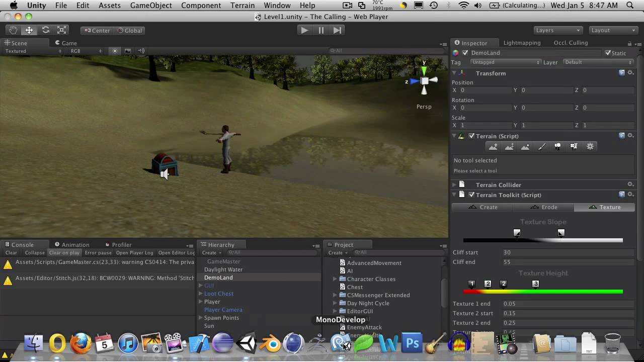
Task: Toggle scene lighting sun button
Action: [x=115, y=51]
